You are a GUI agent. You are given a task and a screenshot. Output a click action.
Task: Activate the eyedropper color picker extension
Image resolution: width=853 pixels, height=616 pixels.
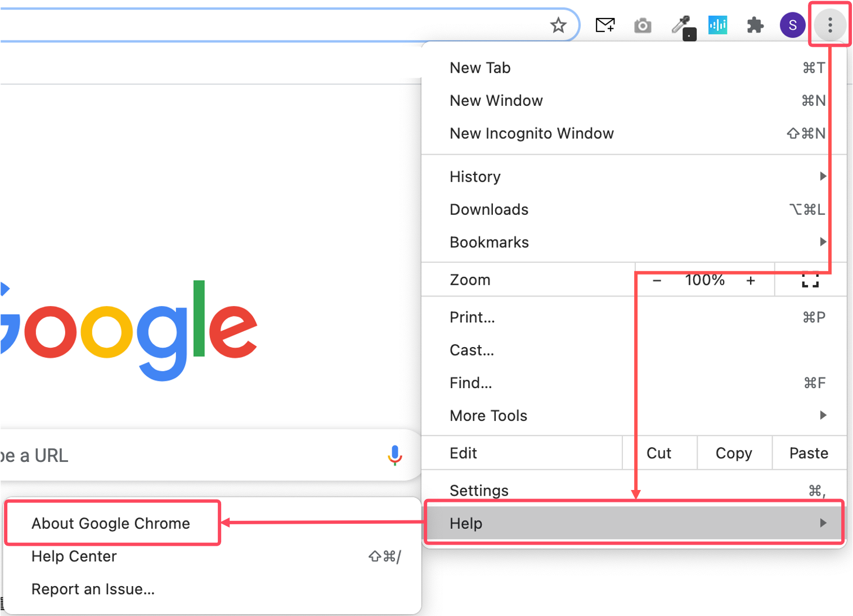point(684,27)
